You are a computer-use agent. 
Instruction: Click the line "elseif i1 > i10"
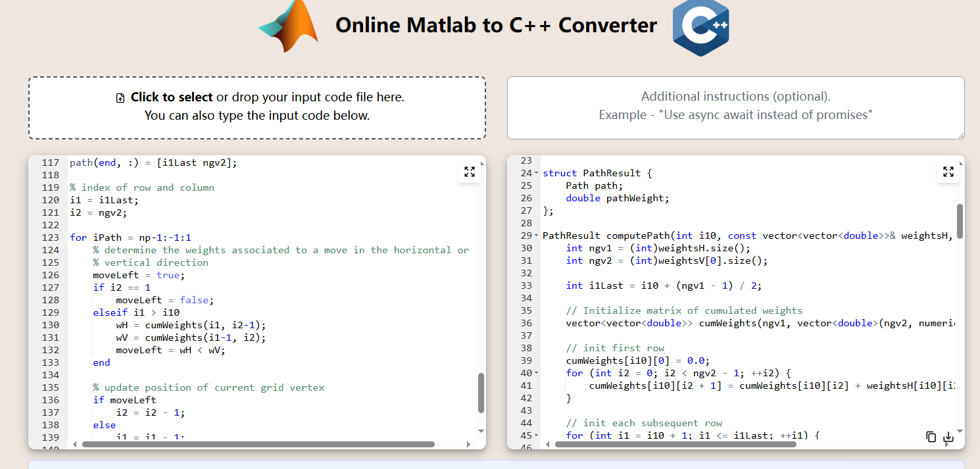[x=136, y=312]
